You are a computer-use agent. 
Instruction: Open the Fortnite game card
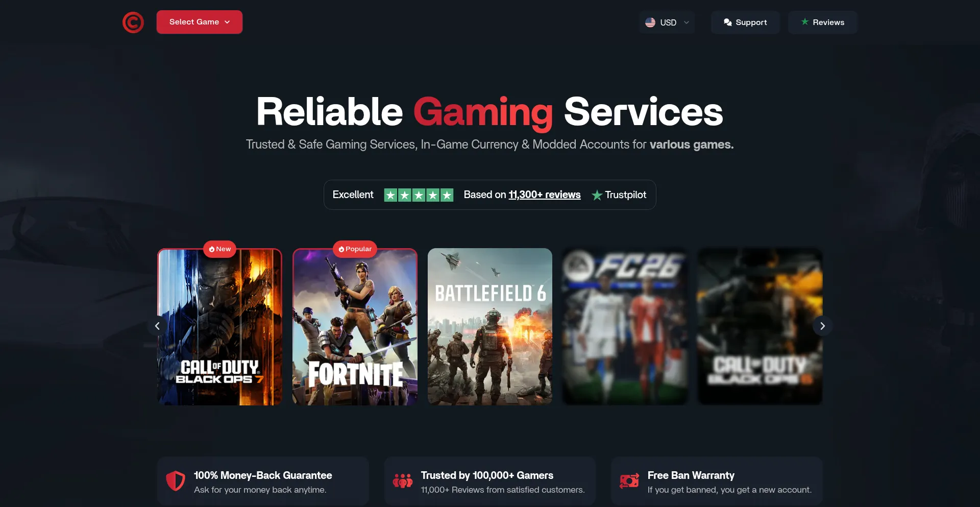355,327
